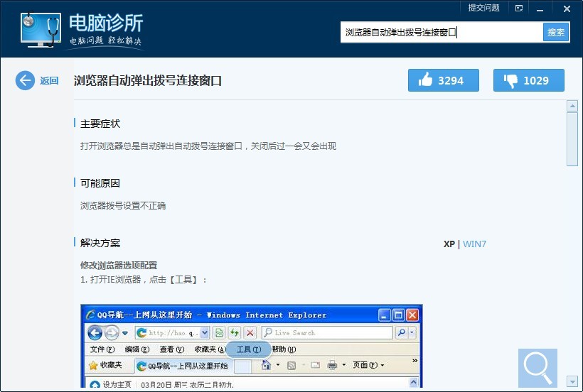Click inside the search input field
Viewport: 583px width, 392px height.
point(442,32)
